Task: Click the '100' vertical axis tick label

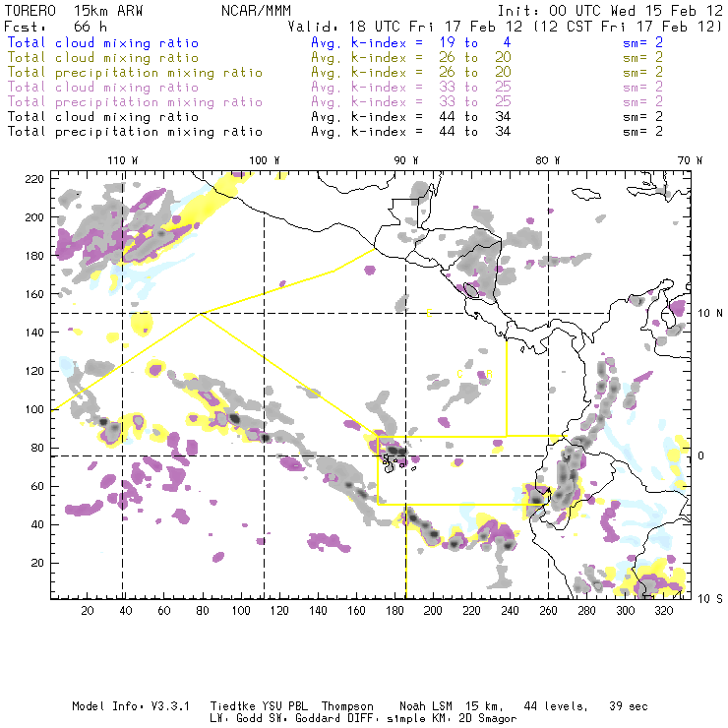Action: point(33,409)
